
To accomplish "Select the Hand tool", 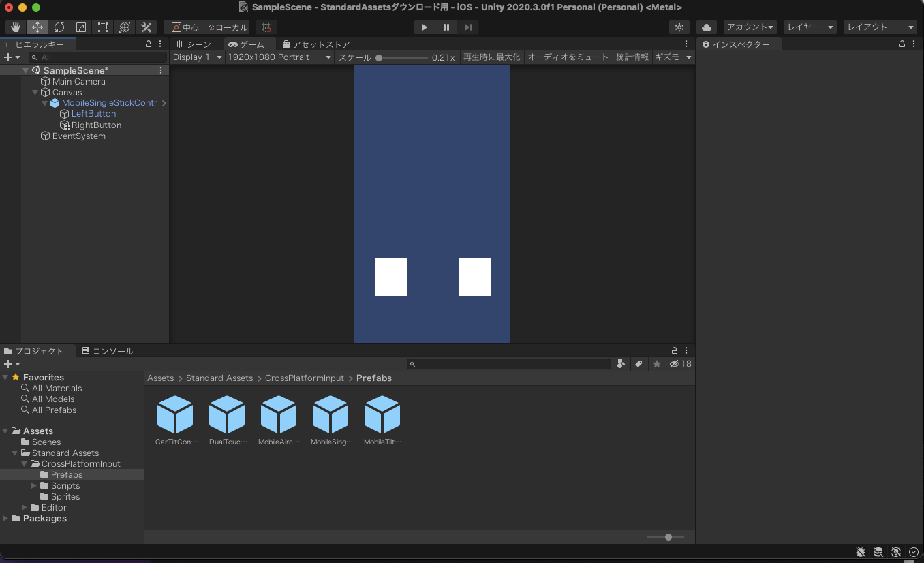I will tap(15, 27).
